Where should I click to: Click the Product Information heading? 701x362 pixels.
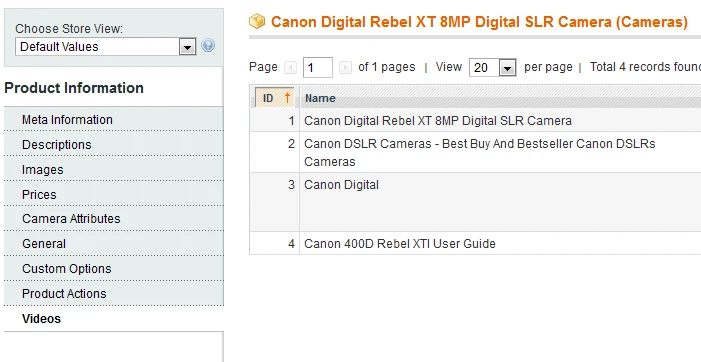coord(74,88)
